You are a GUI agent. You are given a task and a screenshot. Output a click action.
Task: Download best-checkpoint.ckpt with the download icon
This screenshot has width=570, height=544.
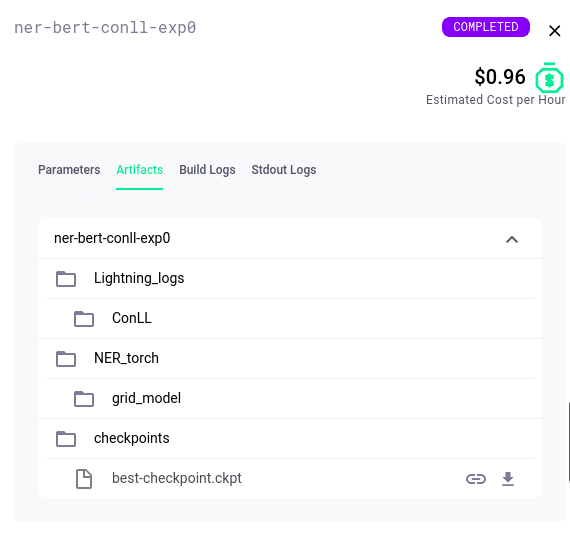(508, 479)
